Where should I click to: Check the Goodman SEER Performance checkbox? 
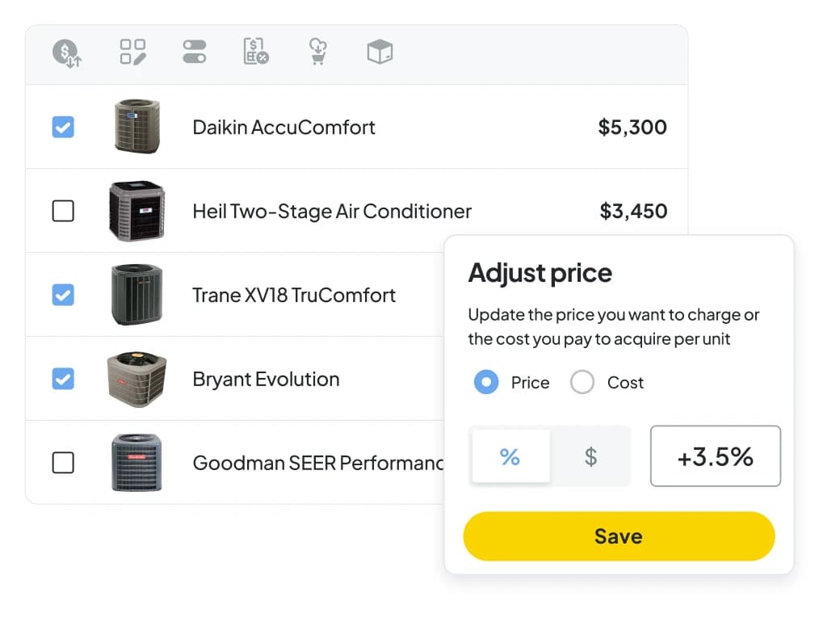(x=63, y=462)
